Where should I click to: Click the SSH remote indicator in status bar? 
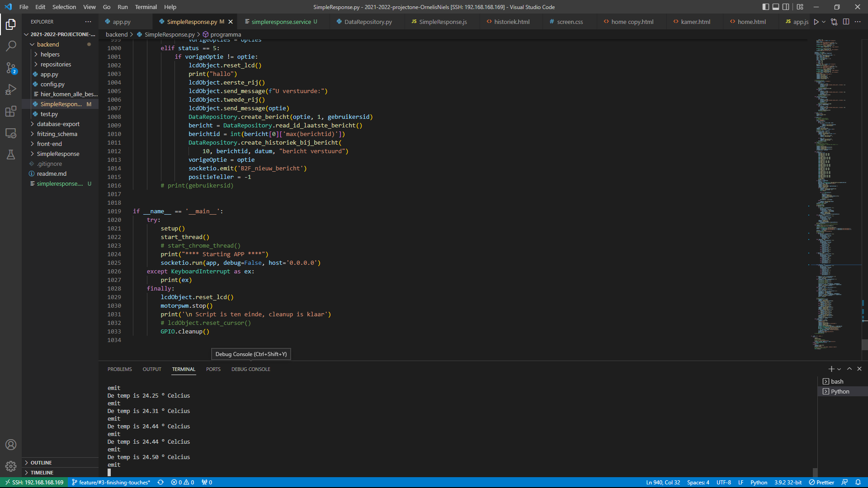click(x=34, y=482)
